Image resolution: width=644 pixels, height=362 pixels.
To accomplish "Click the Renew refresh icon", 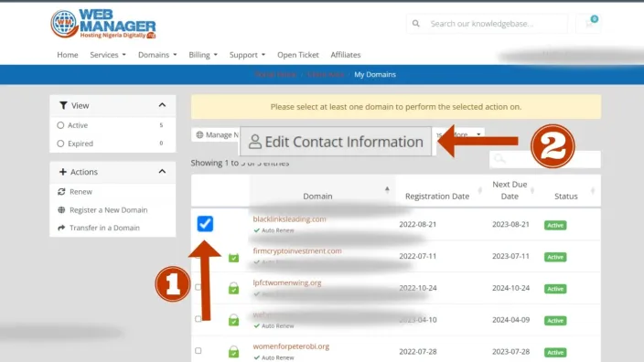I will 61,192.
